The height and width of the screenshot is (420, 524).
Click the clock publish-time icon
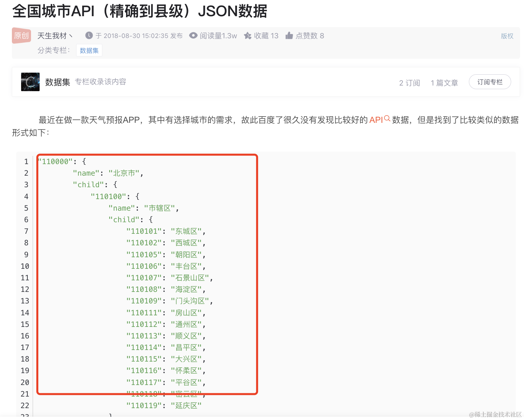click(89, 35)
